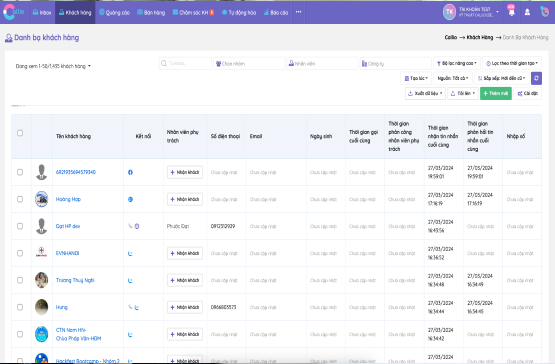Click the Công ty filter field
Viewport: 555px width, 364px height.
point(395,63)
